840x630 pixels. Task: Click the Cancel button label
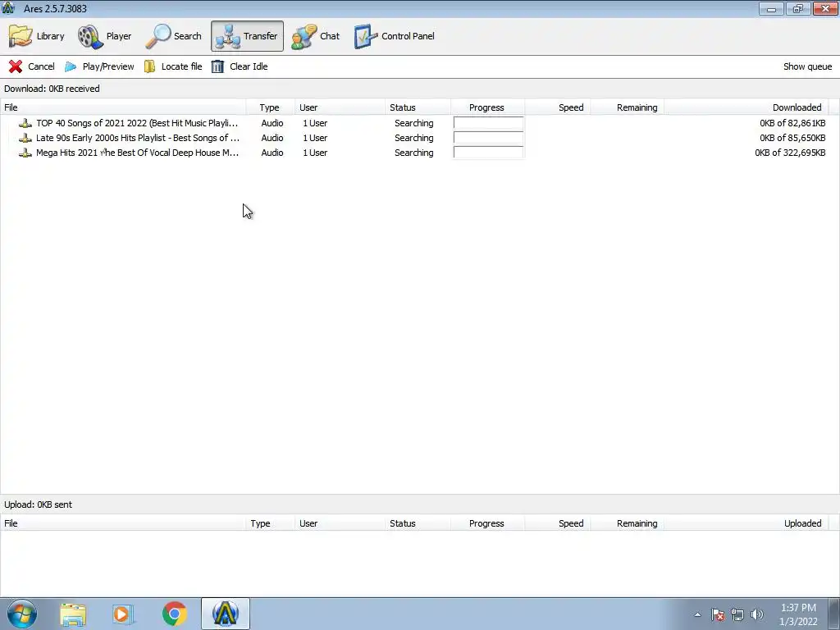pos(41,66)
